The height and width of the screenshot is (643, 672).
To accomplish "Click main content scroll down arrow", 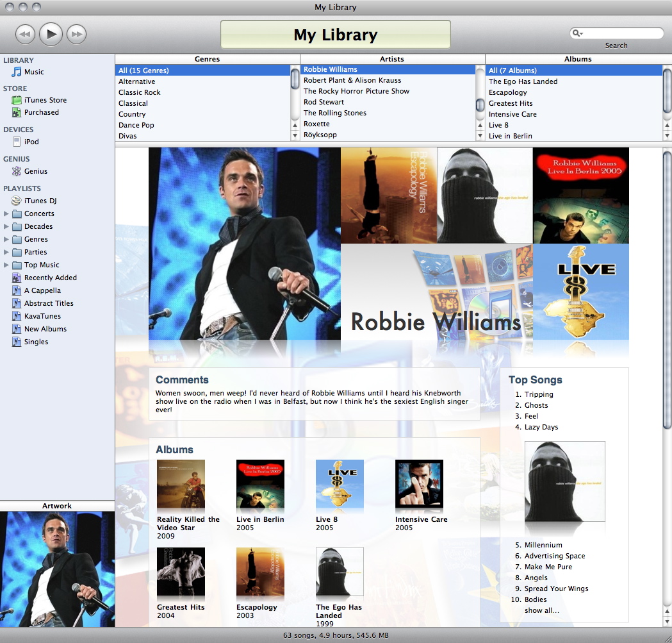I will click(x=667, y=621).
